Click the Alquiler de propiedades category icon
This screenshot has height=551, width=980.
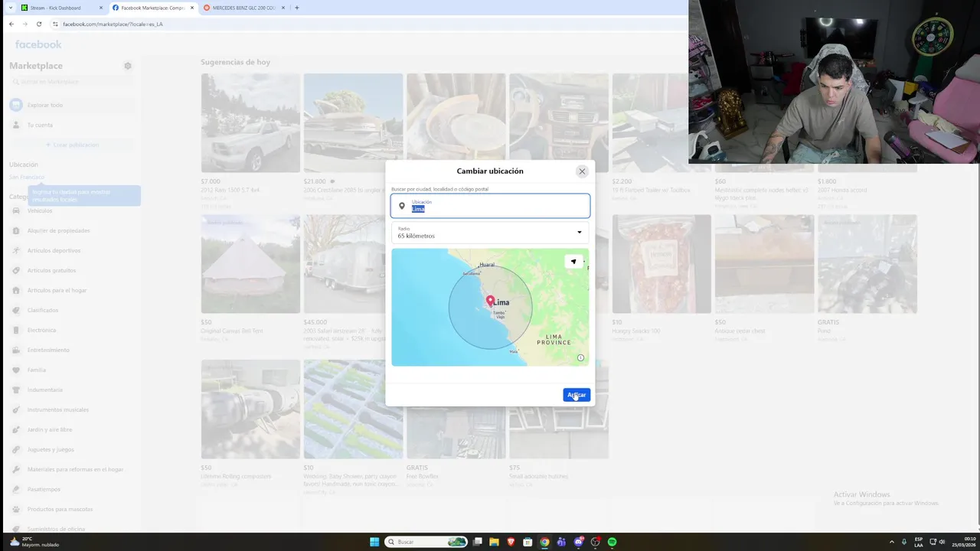click(16, 230)
